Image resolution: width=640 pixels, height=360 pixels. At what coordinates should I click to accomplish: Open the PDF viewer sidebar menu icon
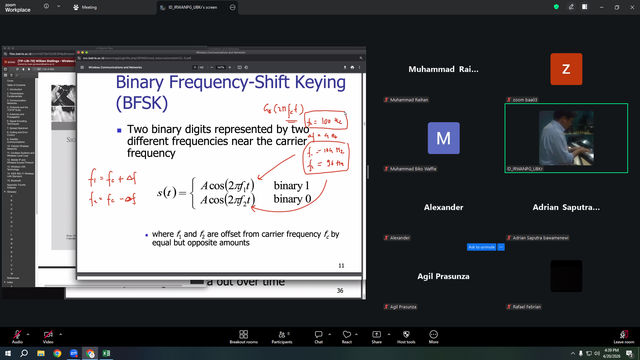click(x=82, y=67)
